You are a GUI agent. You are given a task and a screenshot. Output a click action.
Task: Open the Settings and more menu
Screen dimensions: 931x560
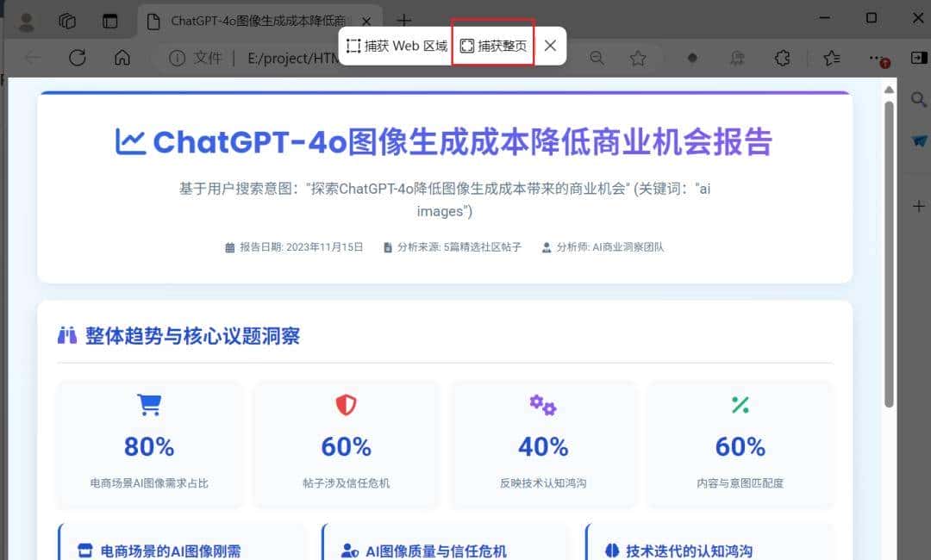pos(878,58)
